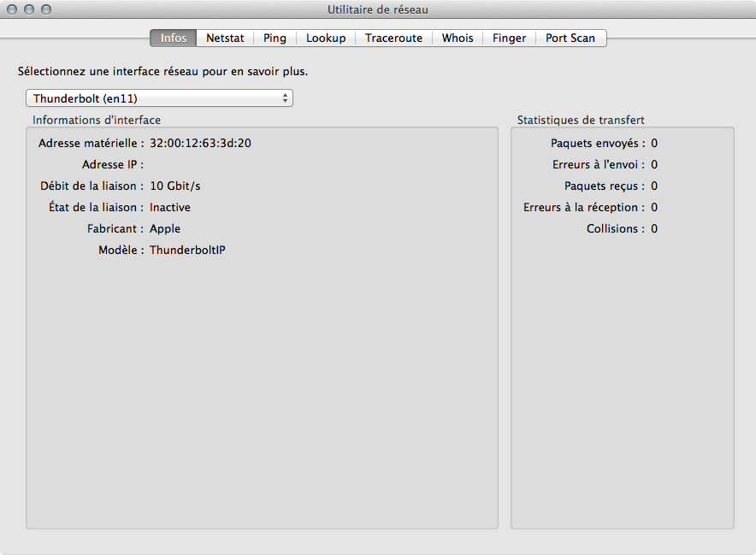Select the Finger tab

pos(509,38)
